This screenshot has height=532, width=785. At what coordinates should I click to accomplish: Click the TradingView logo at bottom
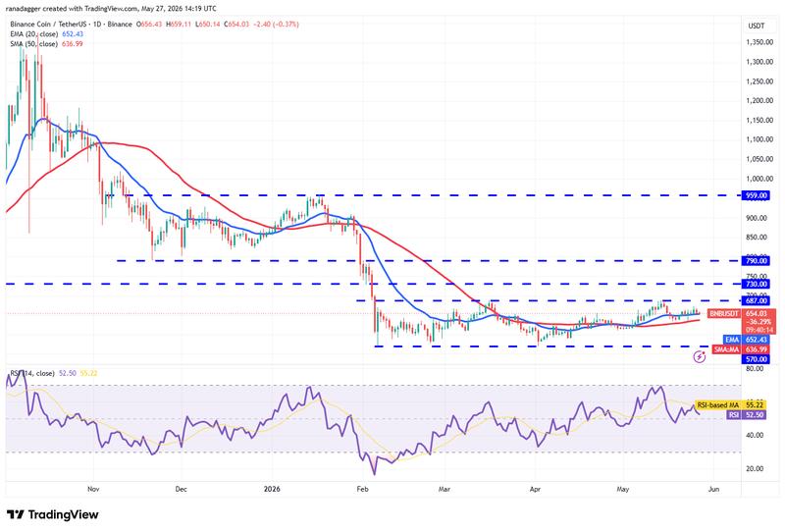[x=53, y=514]
